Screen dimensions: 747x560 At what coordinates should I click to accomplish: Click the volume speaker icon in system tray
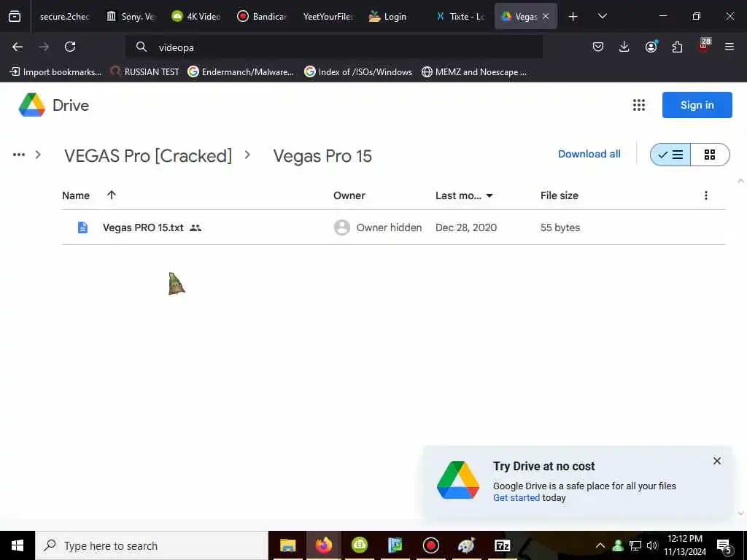tap(652, 545)
